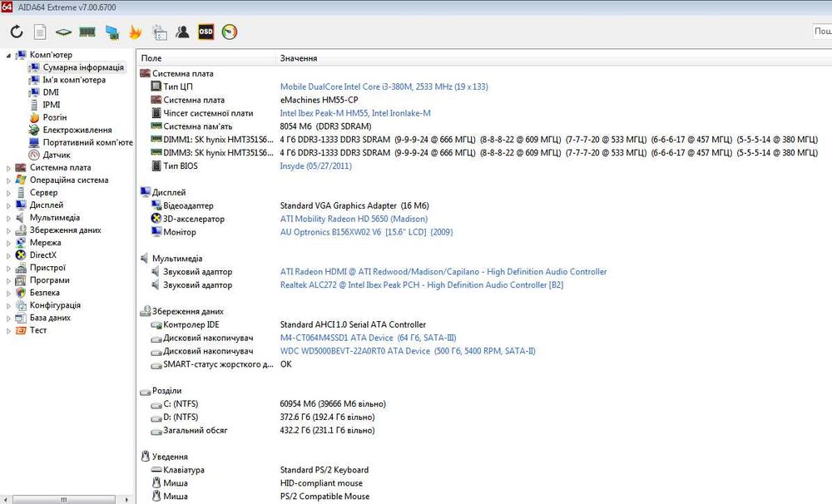Click the flame icon beside Розгін
Image resolution: width=832 pixels, height=504 pixels.
[x=34, y=116]
